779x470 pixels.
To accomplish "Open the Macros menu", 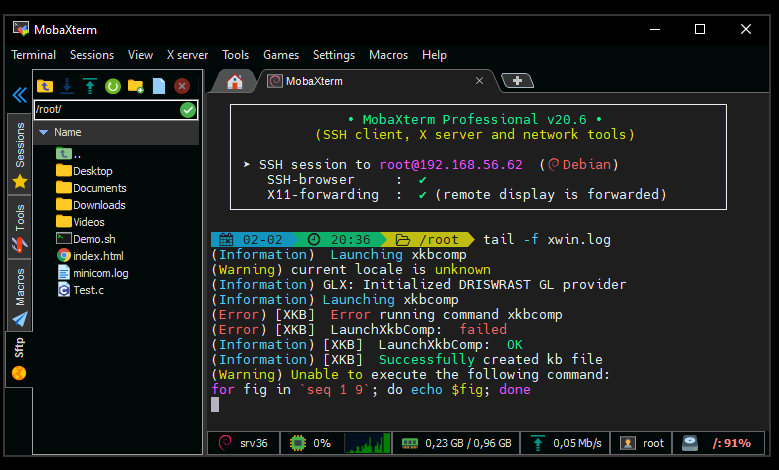I will (388, 55).
